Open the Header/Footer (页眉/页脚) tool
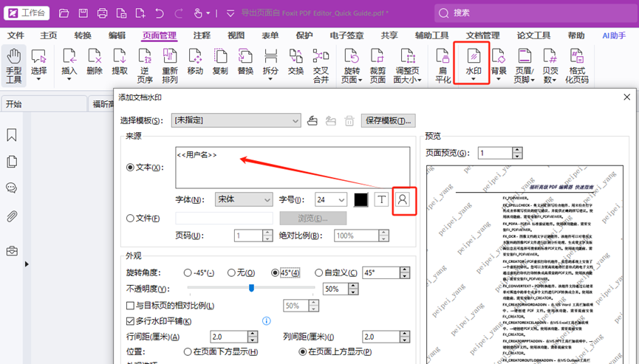Screen dimensions: 639x364 (524, 65)
